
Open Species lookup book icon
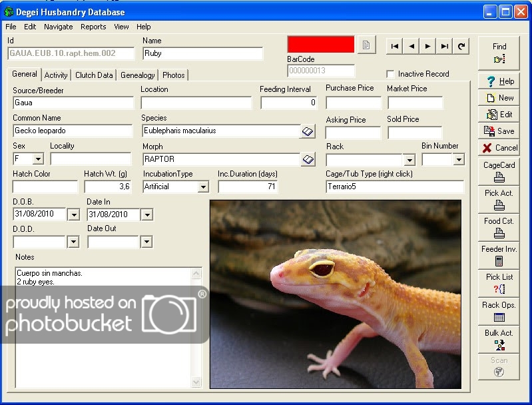click(x=308, y=131)
